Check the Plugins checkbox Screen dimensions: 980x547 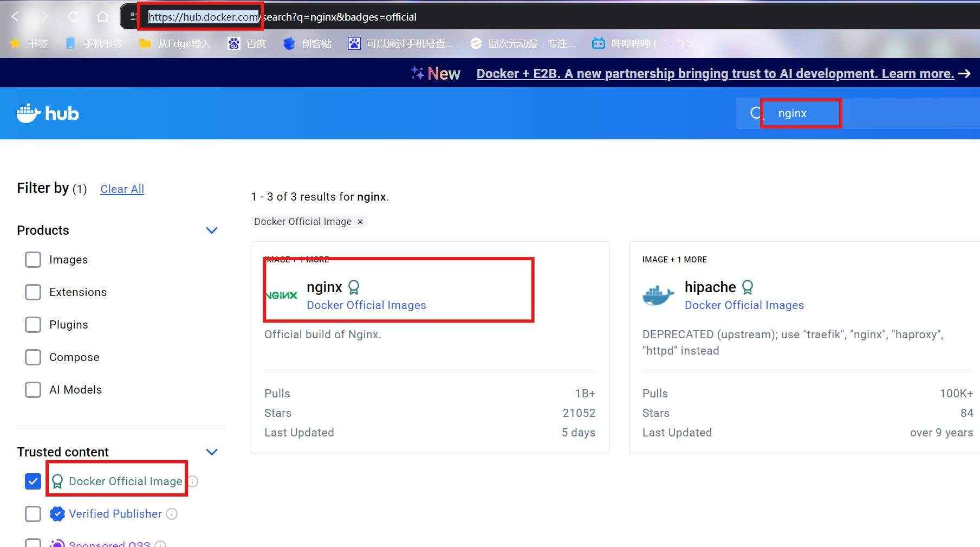pos(33,325)
